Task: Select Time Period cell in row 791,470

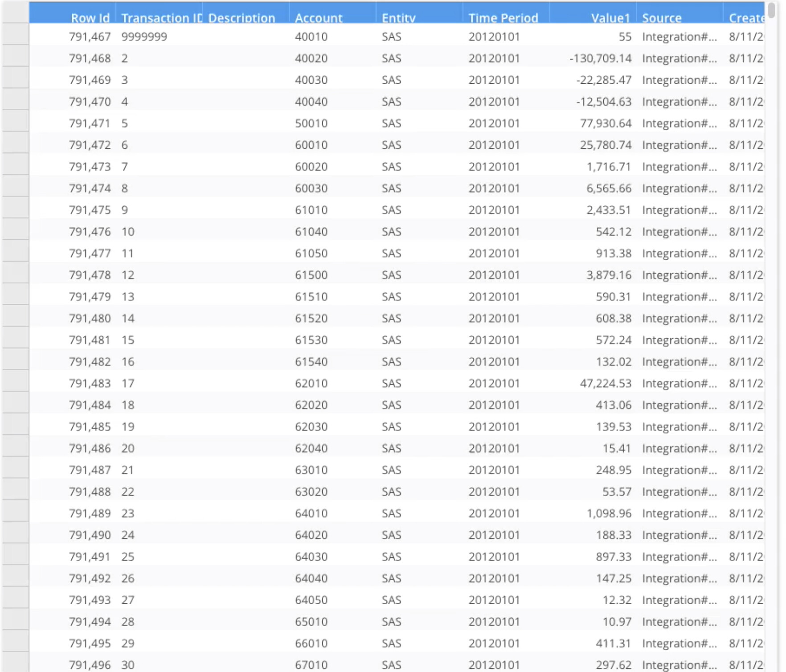Action: 506,102
